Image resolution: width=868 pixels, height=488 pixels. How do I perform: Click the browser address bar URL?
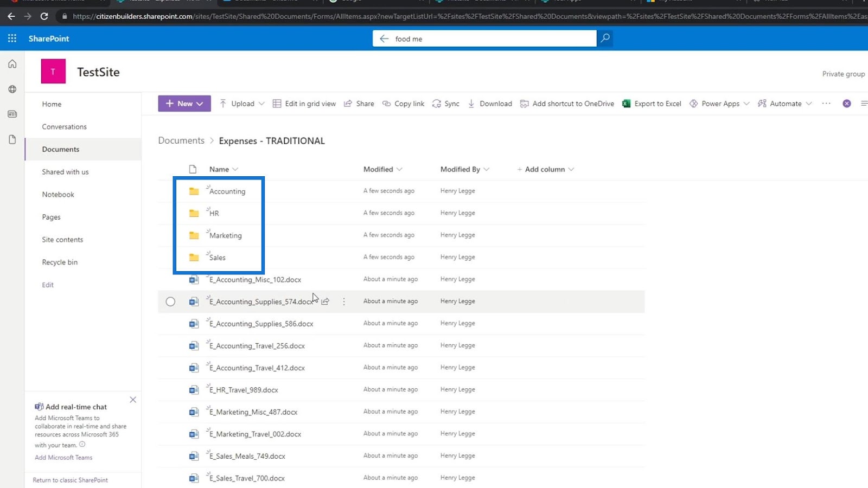click(x=469, y=16)
